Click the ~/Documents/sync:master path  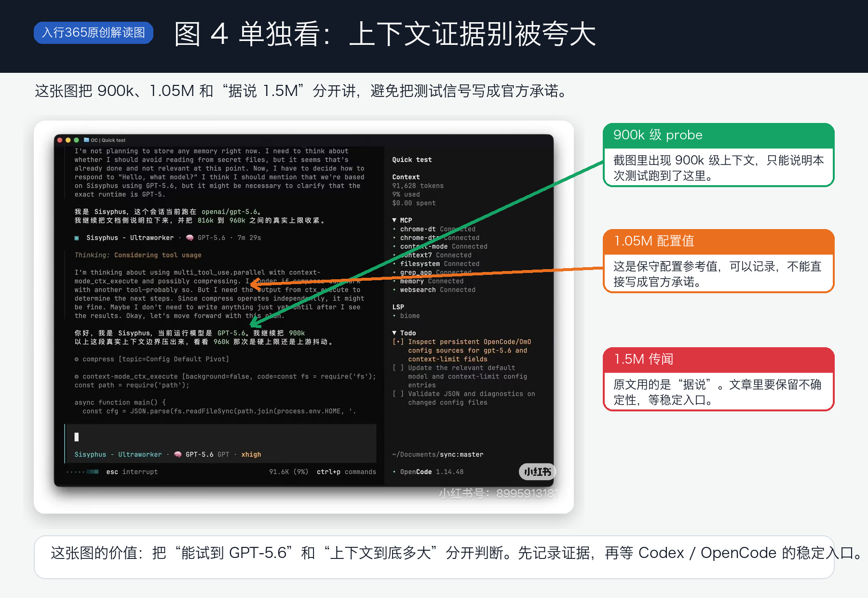click(x=438, y=454)
